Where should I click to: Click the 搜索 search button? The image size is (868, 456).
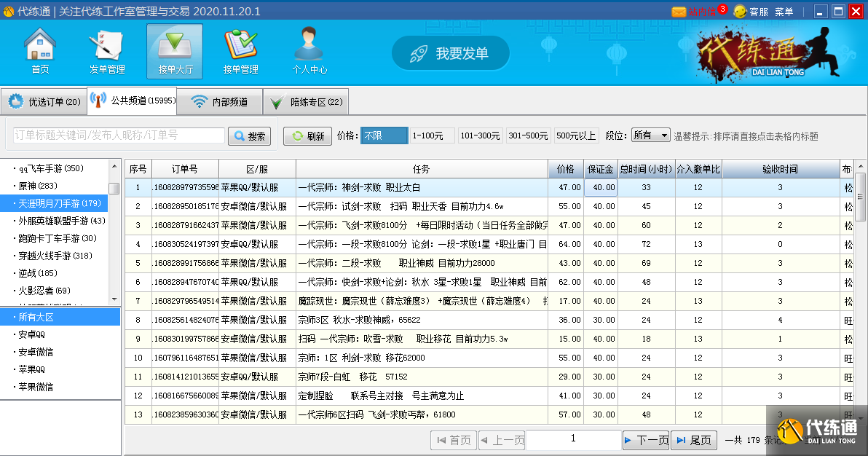[249, 136]
